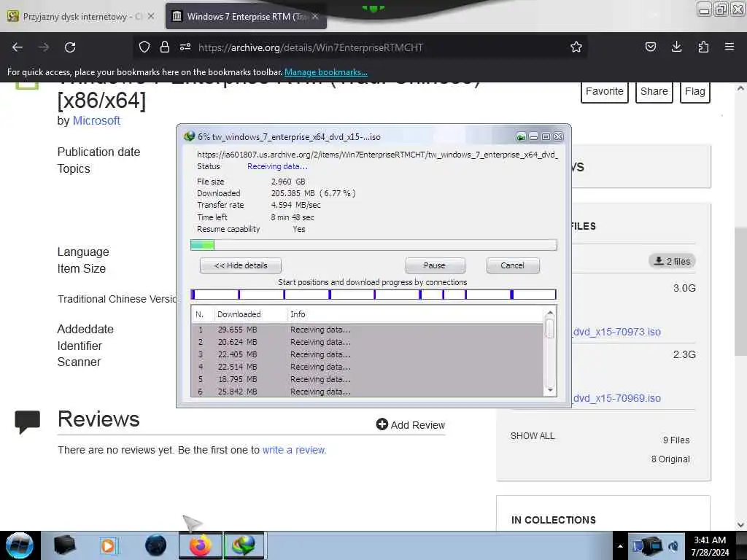The image size is (747, 560).
Task: Open the Firefox downloads panel
Action: (x=676, y=47)
